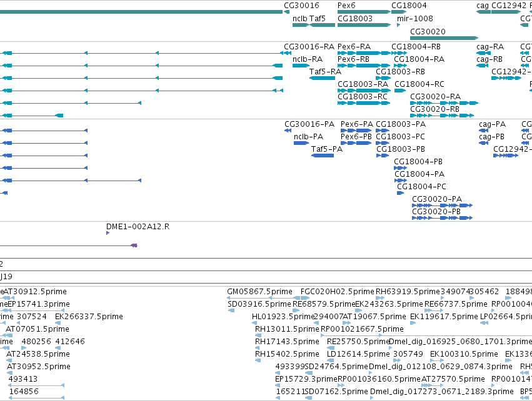Click EST label RH13011.5prime
532x401 pixels.
tap(287, 329)
